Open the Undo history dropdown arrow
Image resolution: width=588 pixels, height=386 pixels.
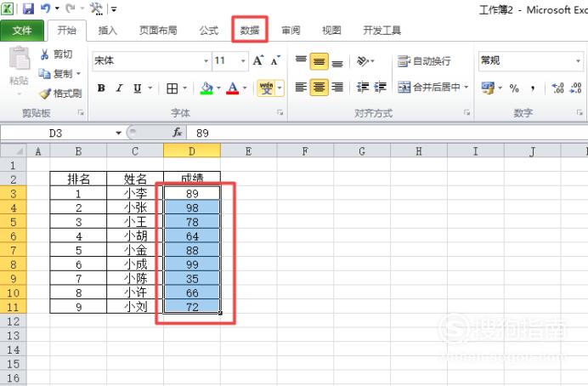(x=58, y=9)
